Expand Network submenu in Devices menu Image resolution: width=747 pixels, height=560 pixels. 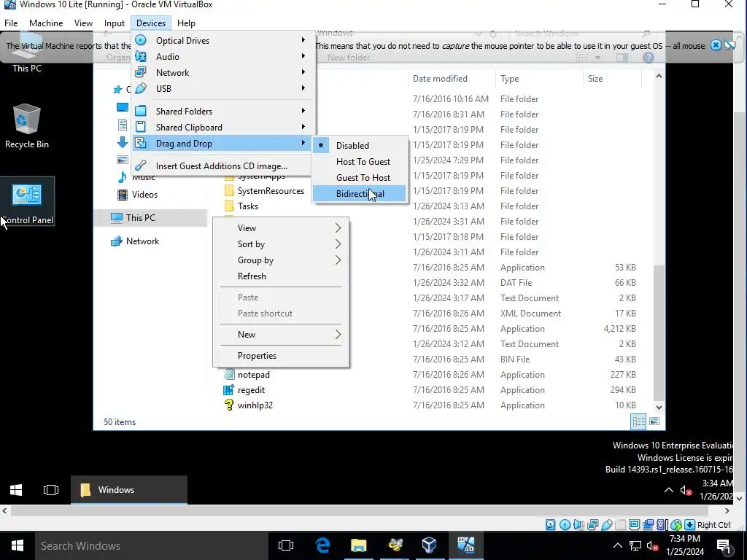tap(223, 73)
